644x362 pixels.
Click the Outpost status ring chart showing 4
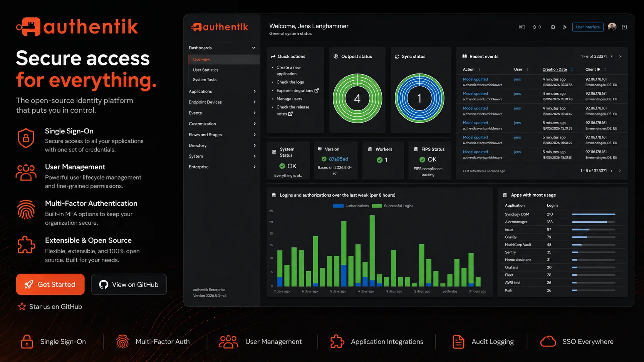pyautogui.click(x=357, y=98)
